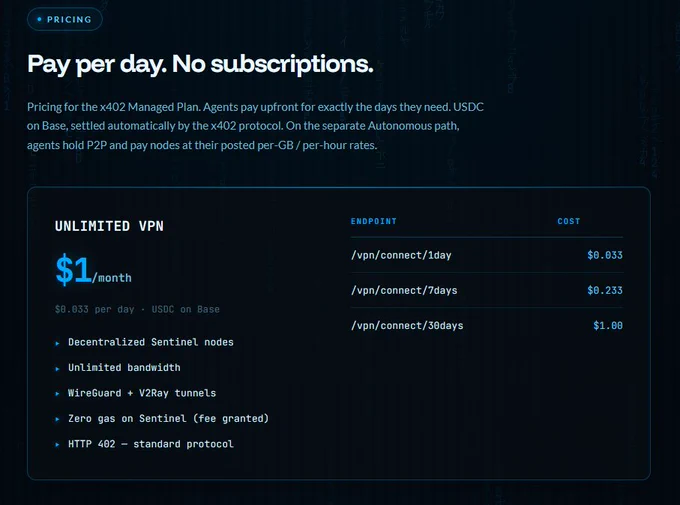680x505 pixels.
Task: Click the '$0.033 per day · USDC on Base' note
Action: (137, 309)
